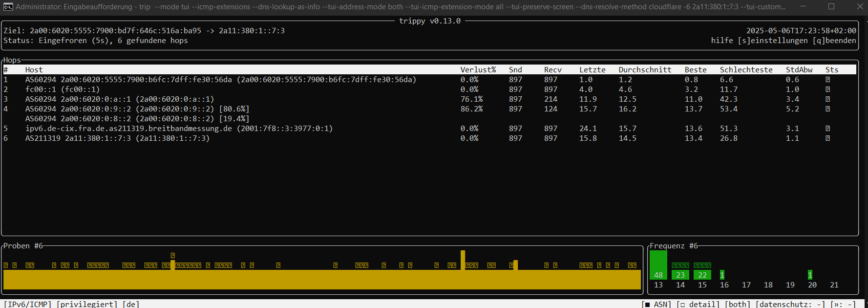Select hop 6 host AS211319 2a11:380:1::7:3
Screen dimensions: 868x308
click(x=117, y=138)
